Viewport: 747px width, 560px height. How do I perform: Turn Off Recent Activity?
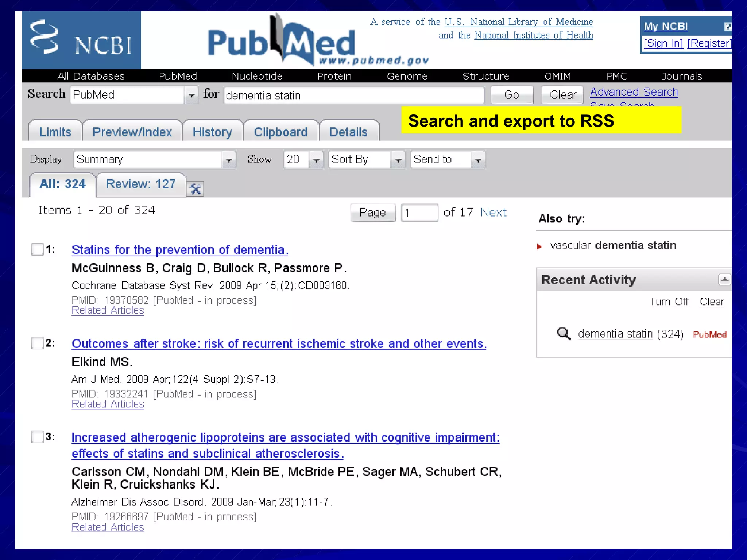669,302
